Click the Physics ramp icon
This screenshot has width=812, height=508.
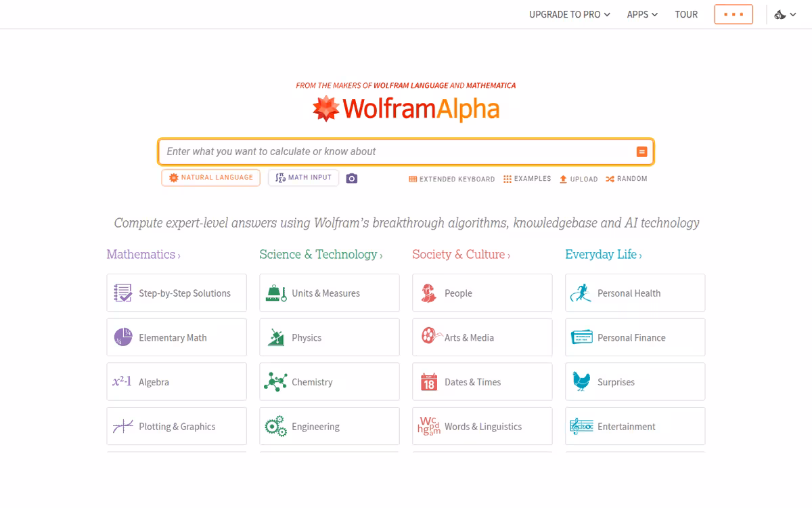coord(275,337)
